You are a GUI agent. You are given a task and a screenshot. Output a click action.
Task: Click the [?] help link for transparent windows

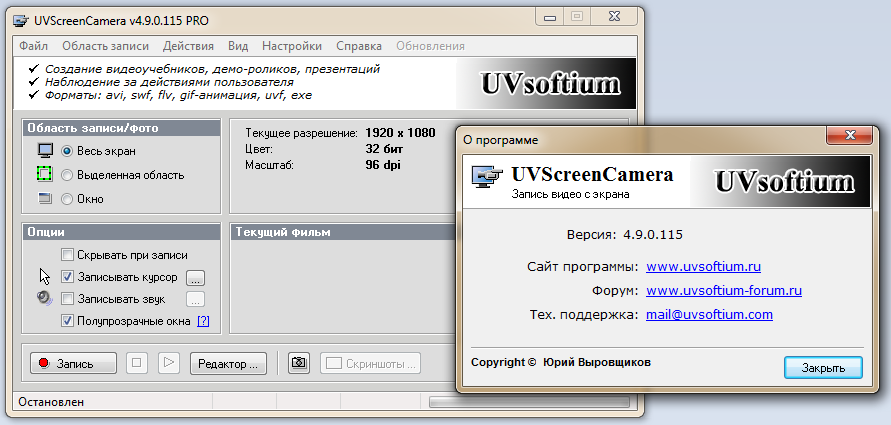pyautogui.click(x=203, y=321)
